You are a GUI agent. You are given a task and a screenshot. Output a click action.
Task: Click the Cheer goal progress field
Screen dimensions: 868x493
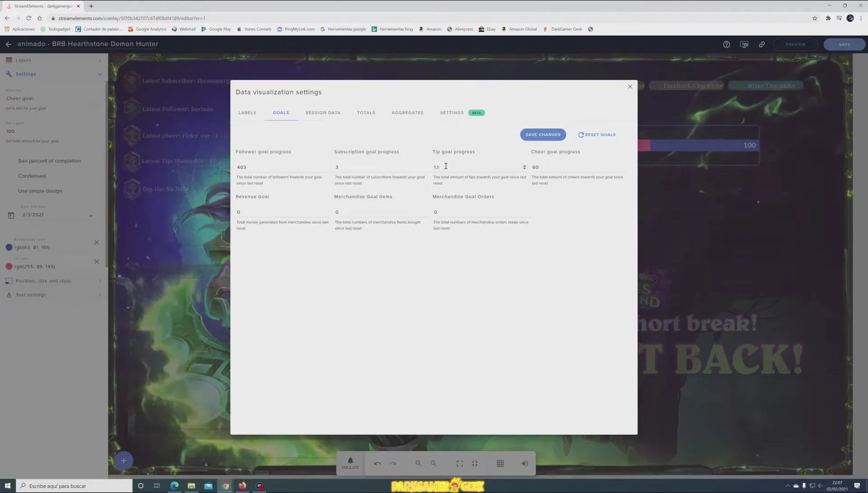click(x=578, y=167)
